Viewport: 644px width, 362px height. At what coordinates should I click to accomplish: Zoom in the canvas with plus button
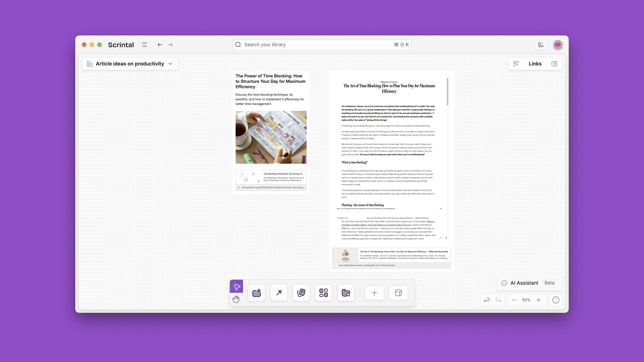(x=539, y=300)
